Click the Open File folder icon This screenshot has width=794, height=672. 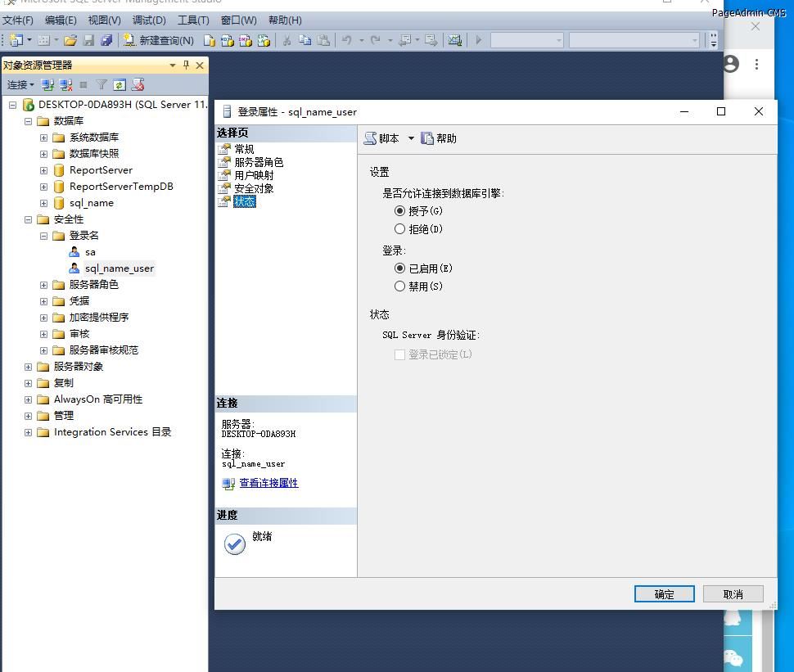click(x=70, y=40)
